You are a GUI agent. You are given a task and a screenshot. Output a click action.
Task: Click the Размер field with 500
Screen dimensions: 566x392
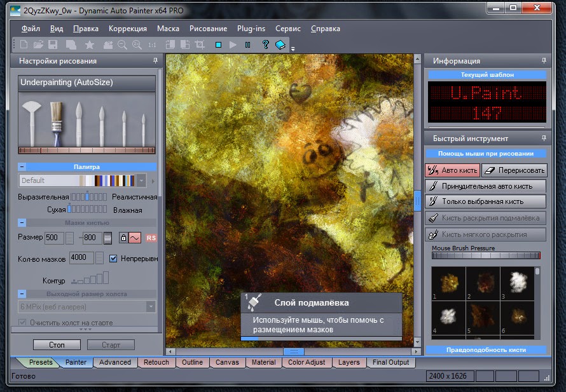pyautogui.click(x=54, y=238)
